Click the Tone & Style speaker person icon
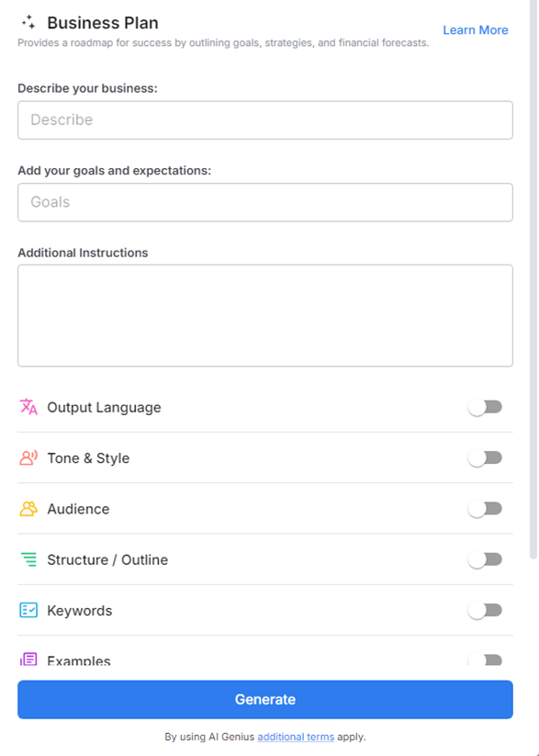Image resolution: width=539 pixels, height=756 pixels. click(x=27, y=457)
